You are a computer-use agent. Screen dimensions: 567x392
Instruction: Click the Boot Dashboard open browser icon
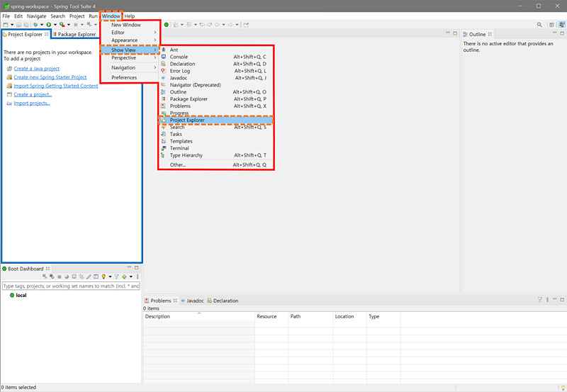(67, 276)
